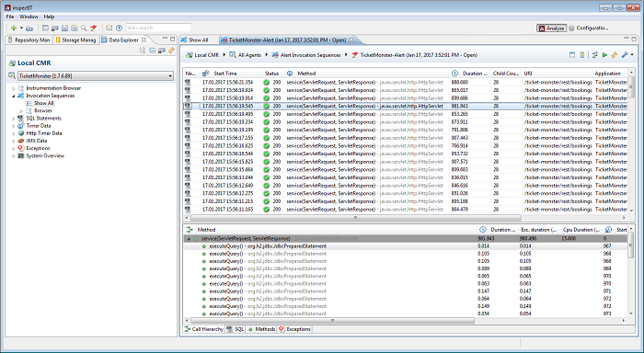Close the Data Explorer tab

(x=144, y=40)
